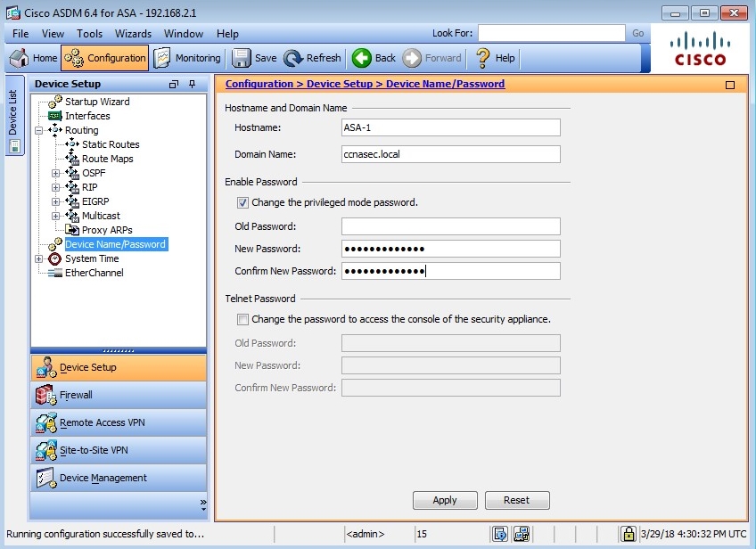This screenshot has height=549, width=756.
Task: Select OSPF in the routing tree
Action: [x=94, y=173]
